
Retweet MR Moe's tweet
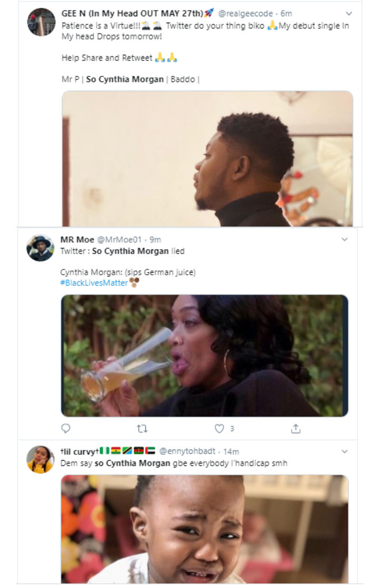142,428
